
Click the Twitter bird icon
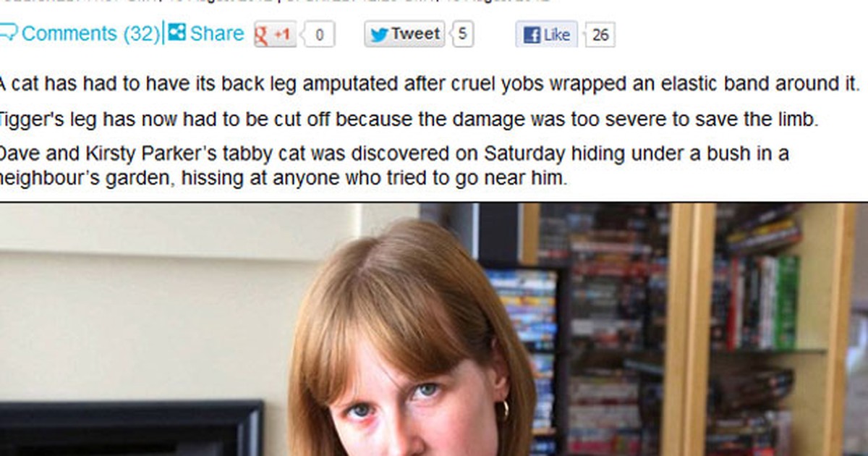click(x=379, y=34)
